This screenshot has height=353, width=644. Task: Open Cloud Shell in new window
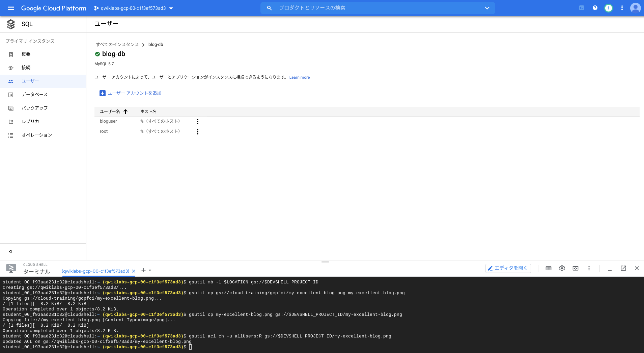point(623,268)
